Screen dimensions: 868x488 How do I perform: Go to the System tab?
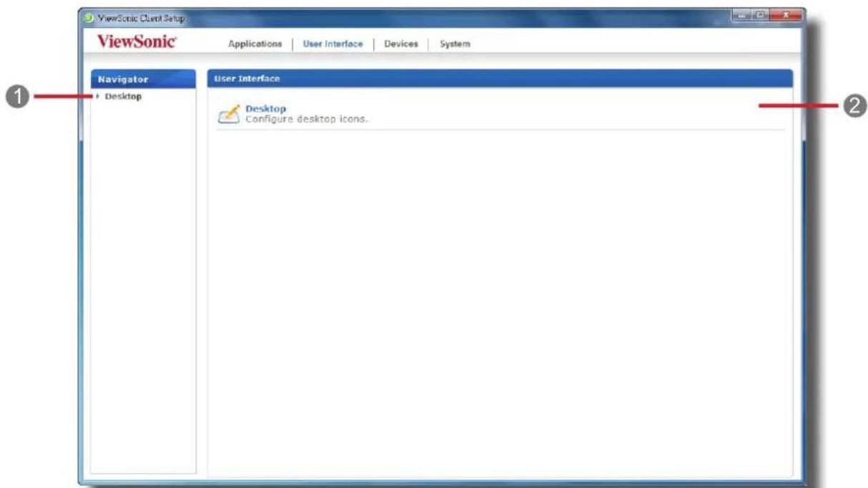(x=455, y=44)
